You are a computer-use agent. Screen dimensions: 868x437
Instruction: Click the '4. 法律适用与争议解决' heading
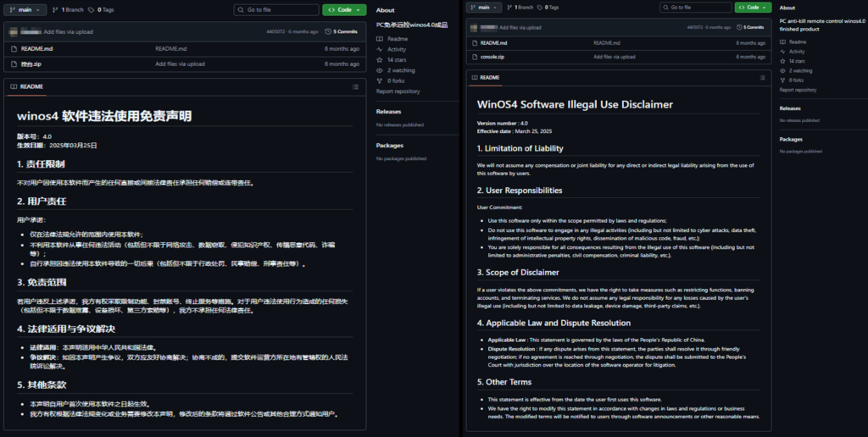(x=66, y=329)
